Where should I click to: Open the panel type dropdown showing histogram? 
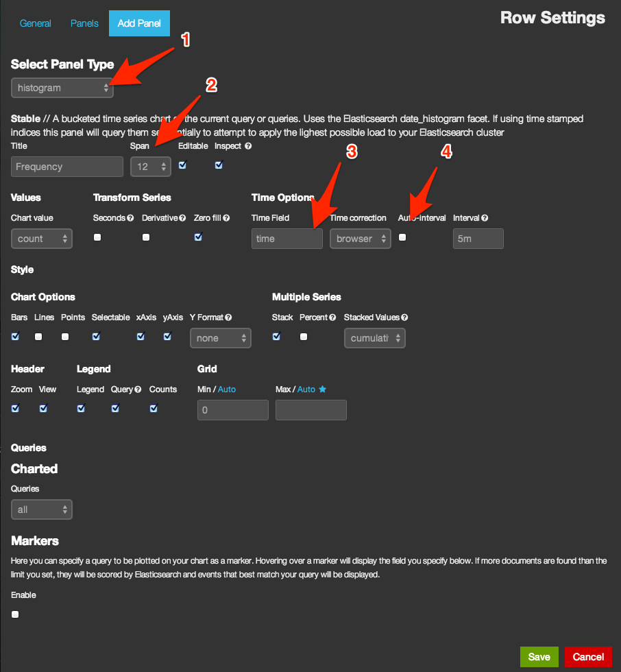click(62, 88)
